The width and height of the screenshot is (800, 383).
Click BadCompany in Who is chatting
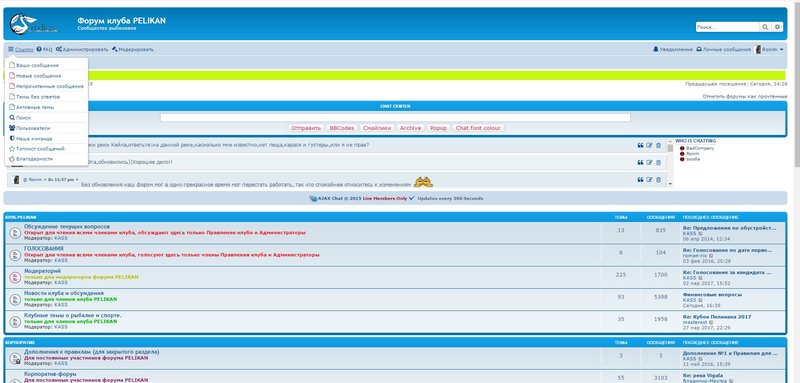699,148
